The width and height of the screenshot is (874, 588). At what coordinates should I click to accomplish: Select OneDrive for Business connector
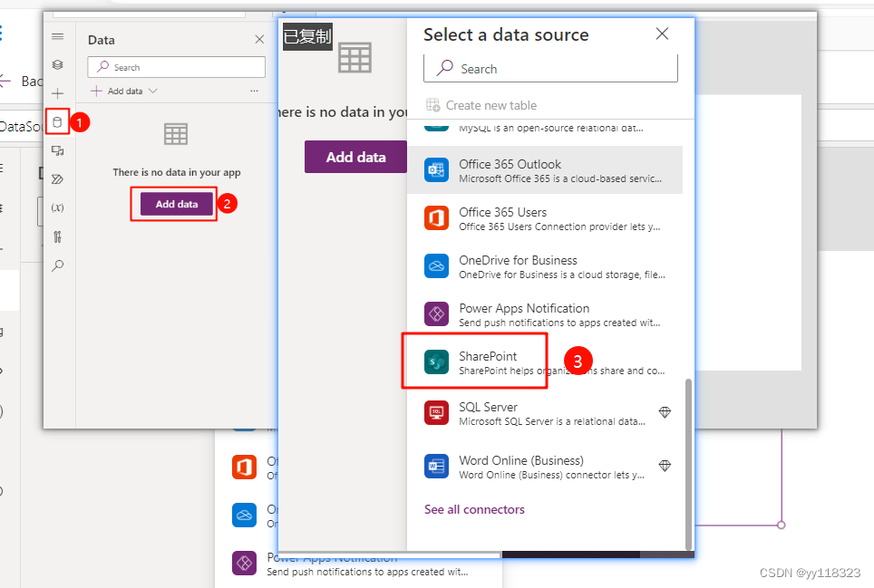(545, 266)
